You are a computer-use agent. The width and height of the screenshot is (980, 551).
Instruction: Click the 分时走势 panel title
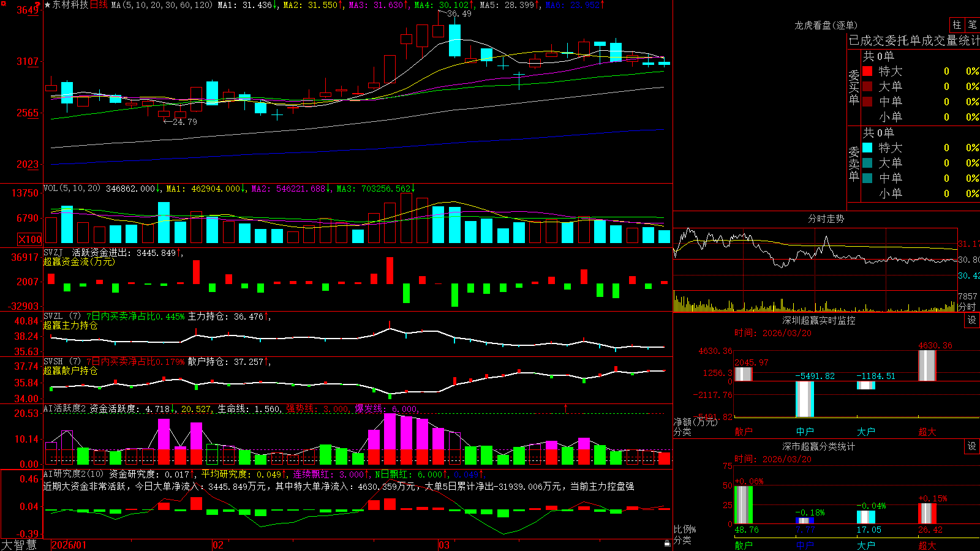826,219
